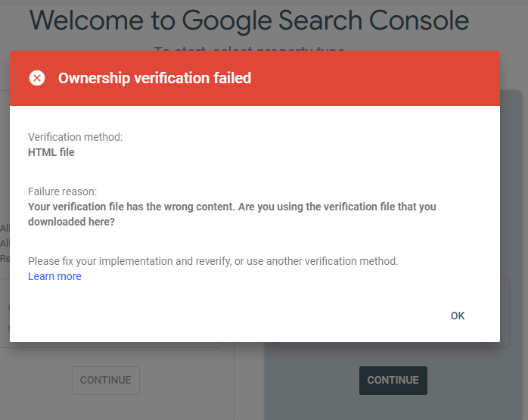Click the dark CONTINUE button on the right
Screen dimensions: 528x420
point(393,380)
